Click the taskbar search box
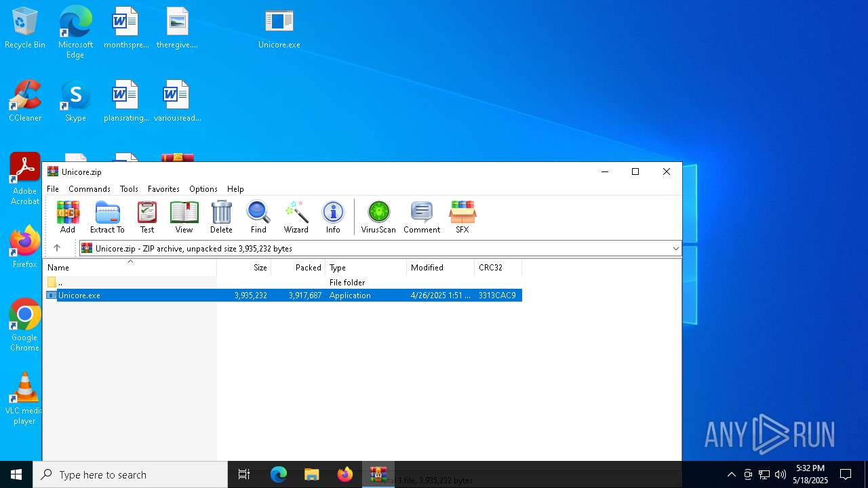Screen dimensions: 868x488 tap(130, 474)
